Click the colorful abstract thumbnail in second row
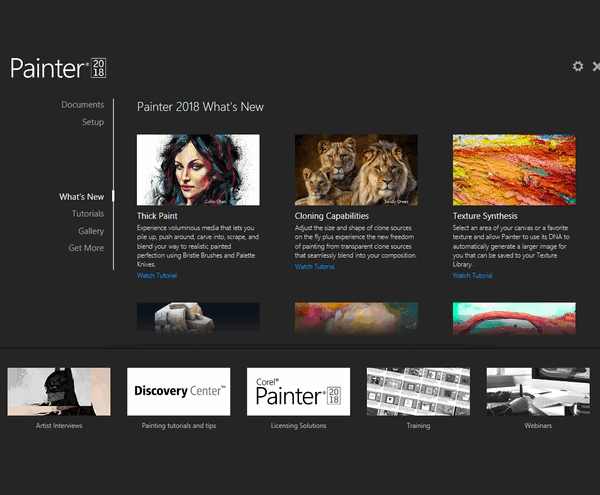The width and height of the screenshot is (600, 495). coord(356,319)
